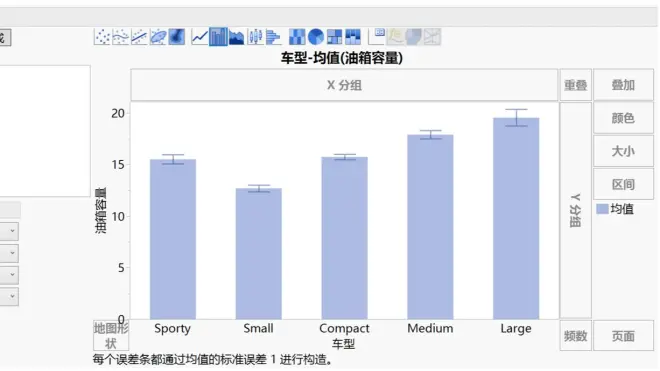Screen dimensions: 660x371
Task: Open the second dropdown in left panel
Action: pos(9,253)
